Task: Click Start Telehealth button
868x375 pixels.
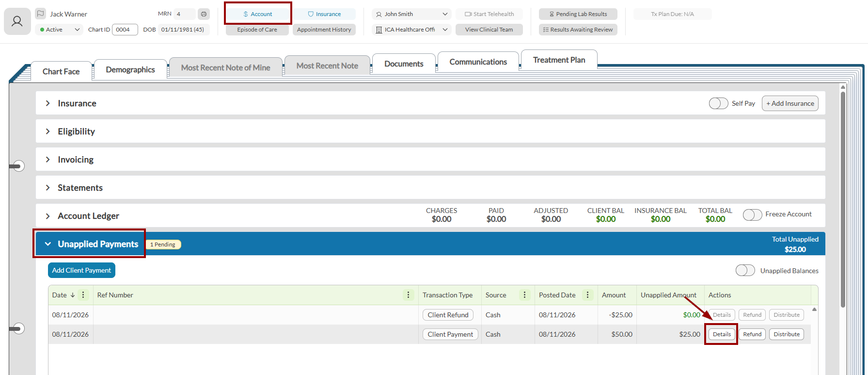Action: coord(489,14)
